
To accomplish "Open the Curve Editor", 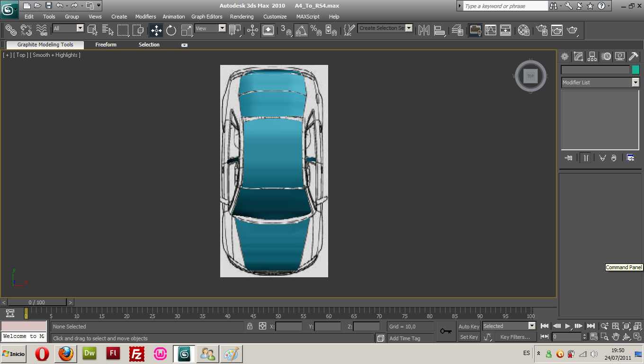I will [490, 30].
